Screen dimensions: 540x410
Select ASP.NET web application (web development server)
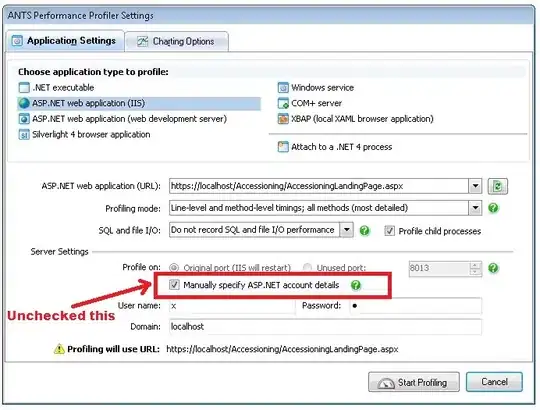coord(123,119)
